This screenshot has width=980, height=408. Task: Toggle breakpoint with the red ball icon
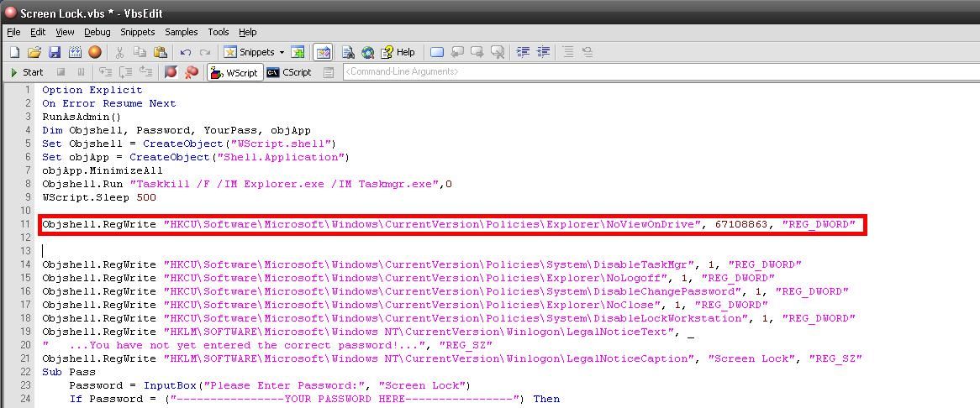coord(171,72)
